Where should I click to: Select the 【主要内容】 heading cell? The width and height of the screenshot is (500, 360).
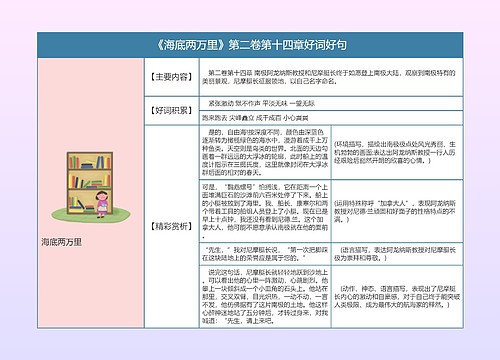(172, 77)
